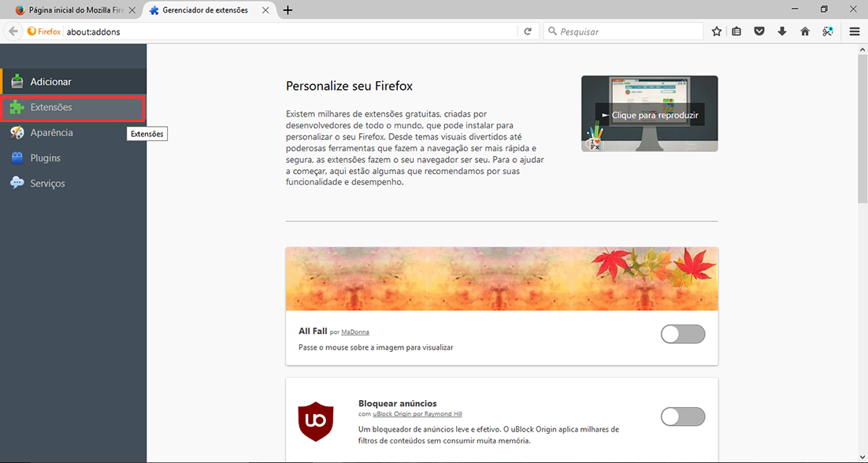Click the Bloquear anúncios title
The height and width of the screenshot is (463, 868).
398,403
